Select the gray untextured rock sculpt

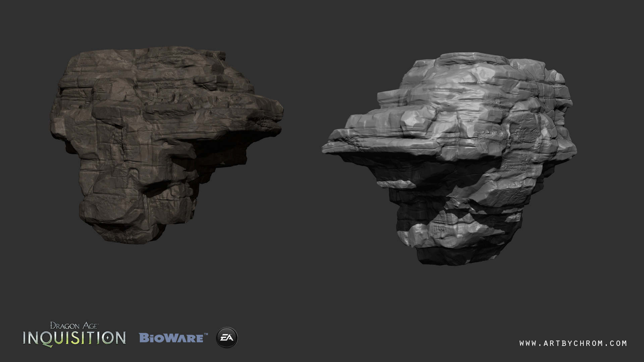(x=449, y=159)
